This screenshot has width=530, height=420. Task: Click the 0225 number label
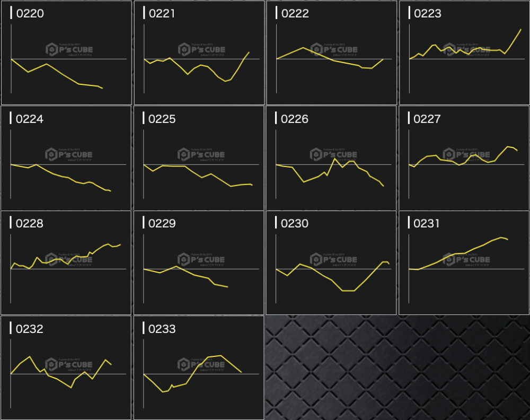[162, 119]
